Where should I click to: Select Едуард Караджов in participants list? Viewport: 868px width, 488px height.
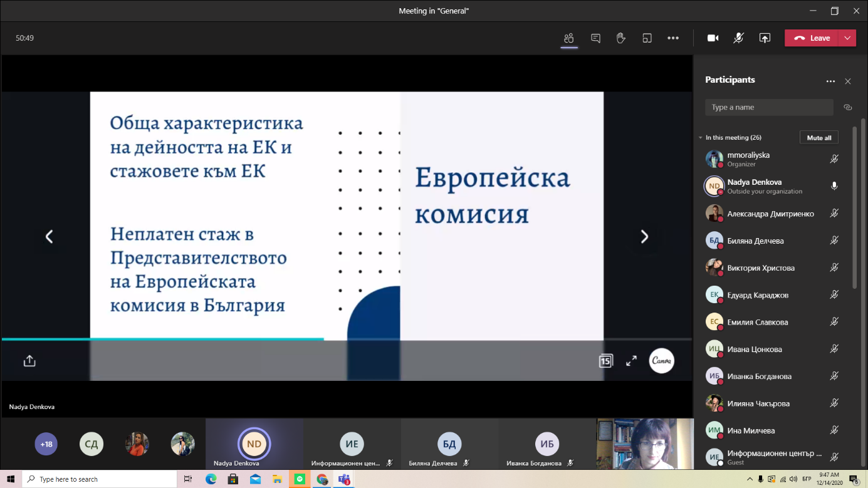pos(772,295)
